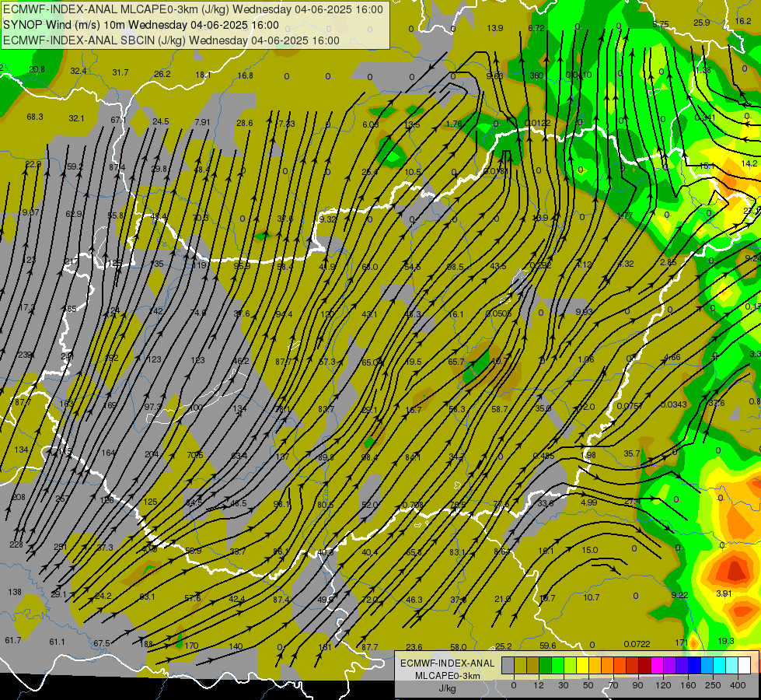761x700 pixels.
Task: Click the value 67.5
Action: pyautogui.click(x=101, y=643)
